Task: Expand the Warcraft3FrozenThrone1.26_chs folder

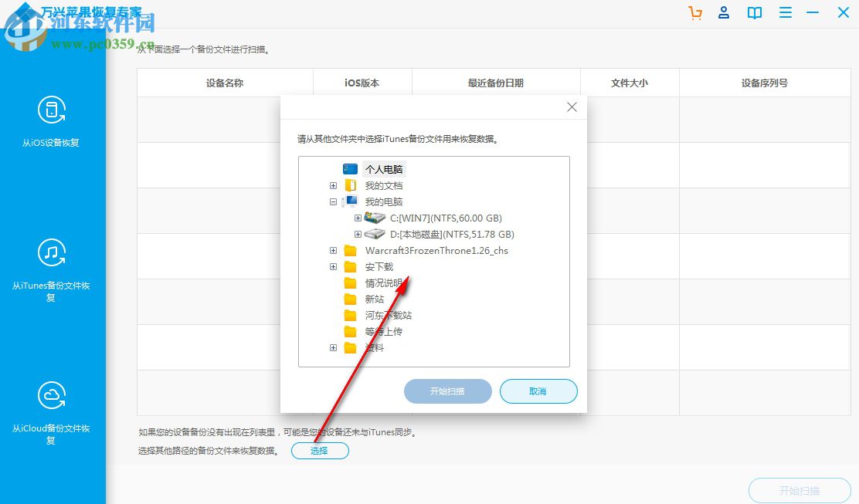Action: coord(333,250)
